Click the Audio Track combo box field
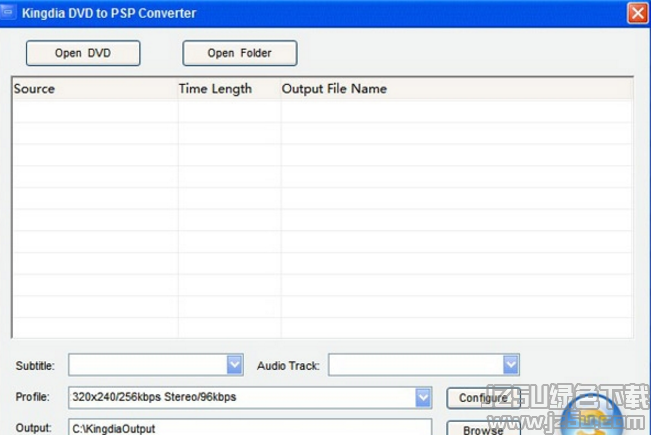Screen dimensions: 651x435 pos(424,365)
